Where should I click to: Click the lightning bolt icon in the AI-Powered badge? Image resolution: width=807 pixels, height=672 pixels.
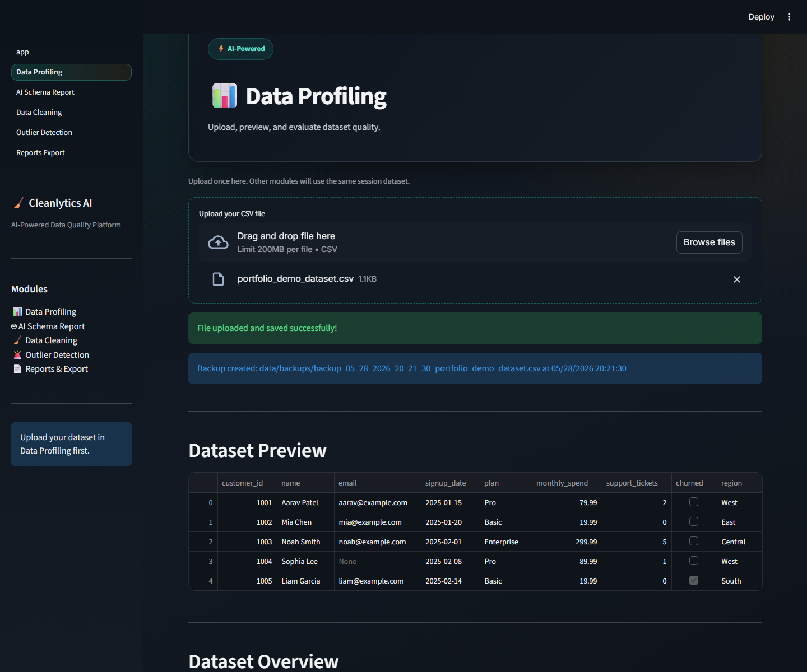pyautogui.click(x=221, y=49)
